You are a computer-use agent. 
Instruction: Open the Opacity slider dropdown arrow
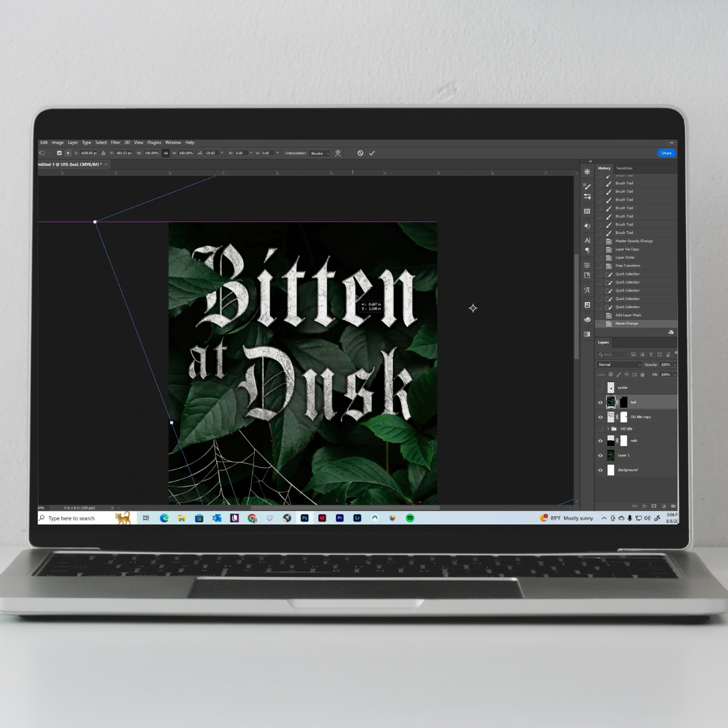coord(675,365)
